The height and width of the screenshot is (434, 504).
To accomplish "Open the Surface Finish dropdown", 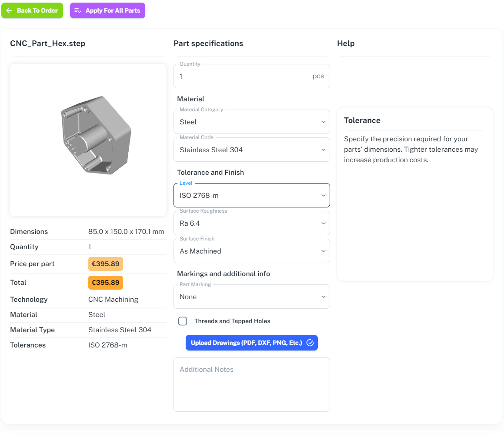I will (251, 251).
